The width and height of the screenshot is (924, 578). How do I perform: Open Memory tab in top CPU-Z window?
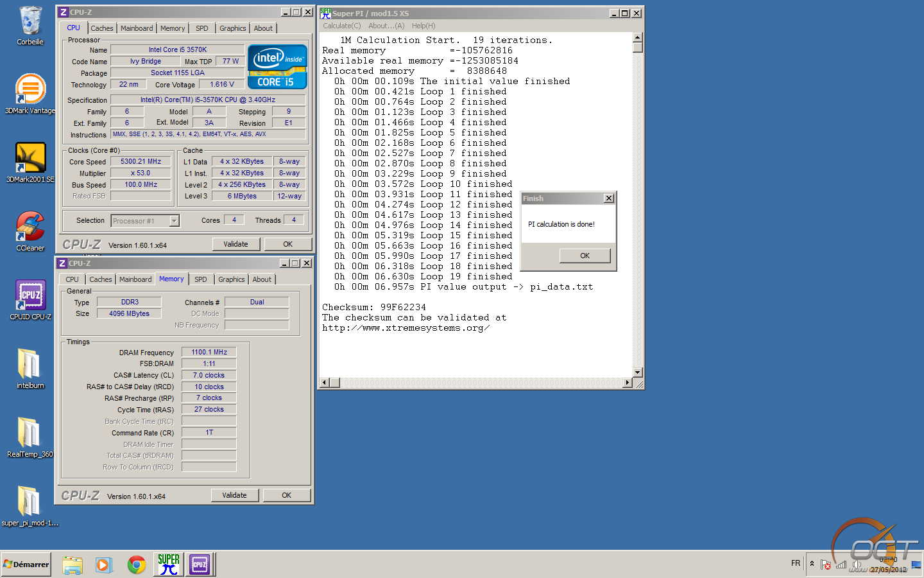point(173,28)
